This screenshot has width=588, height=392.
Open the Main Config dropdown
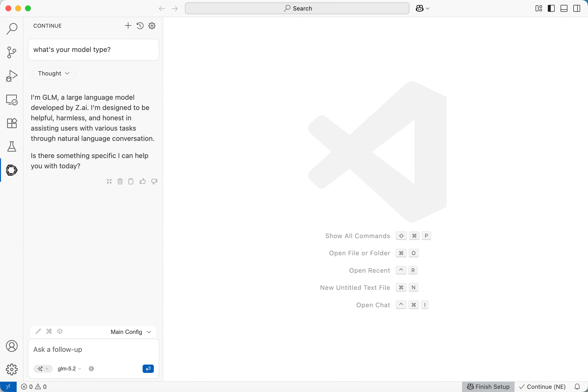(x=131, y=332)
